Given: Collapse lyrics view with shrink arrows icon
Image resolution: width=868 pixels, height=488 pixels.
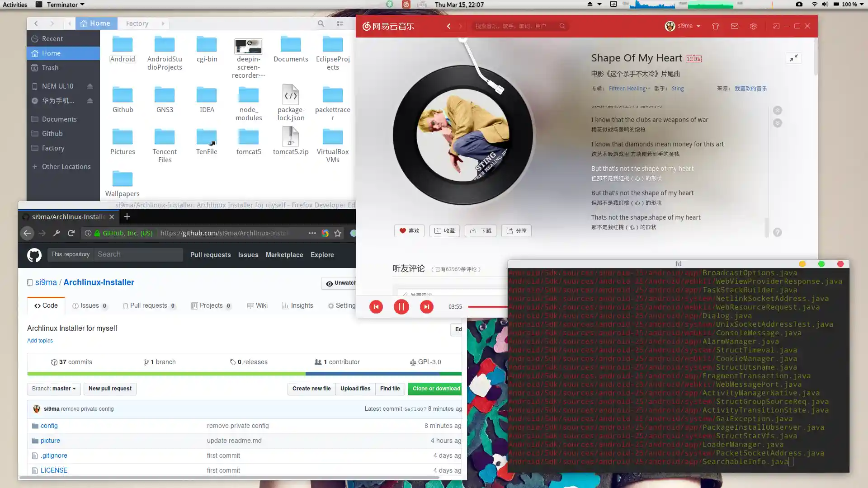Looking at the screenshot, I should (x=793, y=58).
